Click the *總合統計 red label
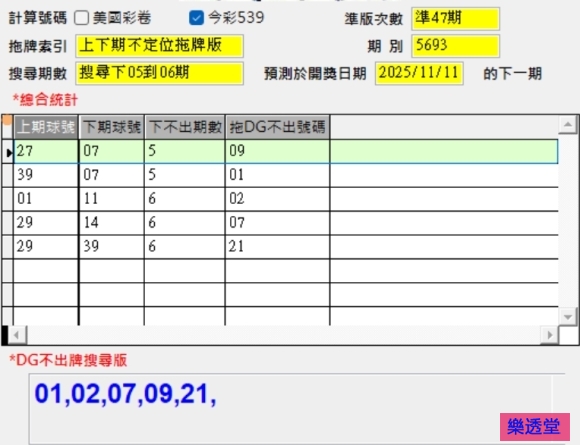 [x=45, y=100]
